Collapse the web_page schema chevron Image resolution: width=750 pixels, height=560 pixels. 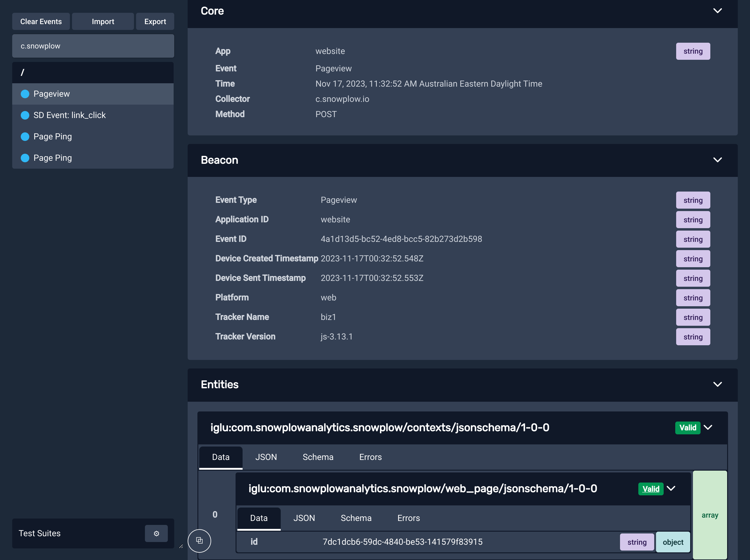coord(671,488)
